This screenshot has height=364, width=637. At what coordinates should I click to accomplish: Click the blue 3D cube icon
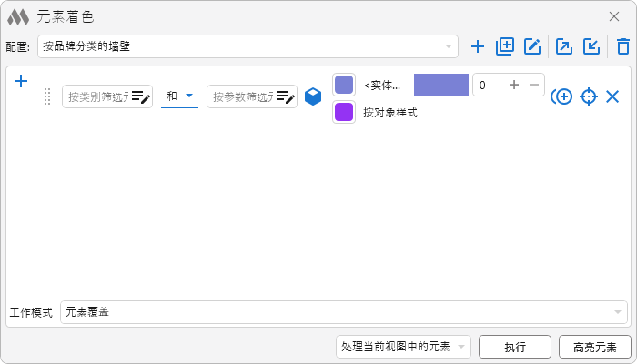click(x=313, y=96)
